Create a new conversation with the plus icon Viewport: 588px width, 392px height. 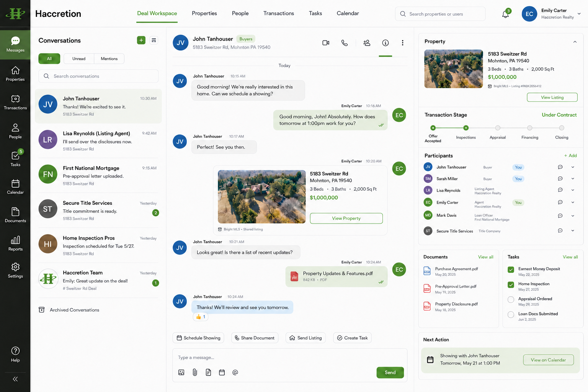pos(141,40)
